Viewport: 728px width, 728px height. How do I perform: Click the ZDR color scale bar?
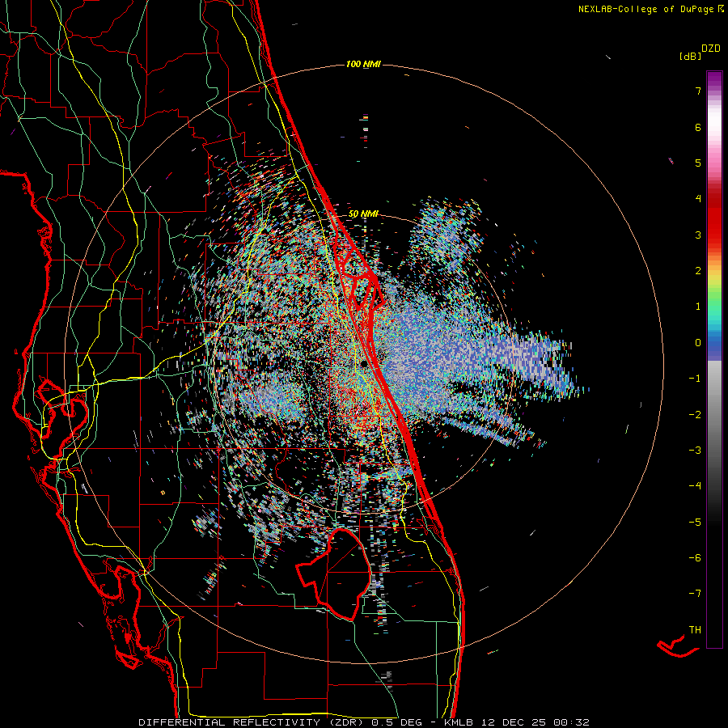click(714, 359)
